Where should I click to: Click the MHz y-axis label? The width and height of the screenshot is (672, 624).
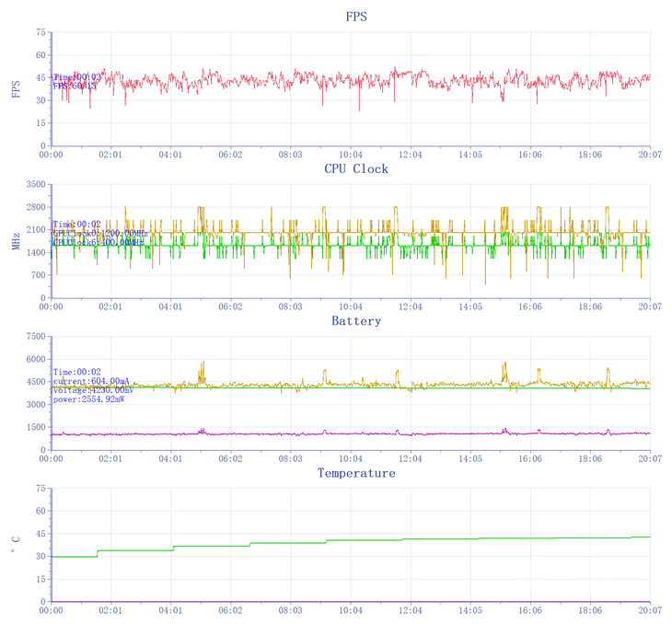16,241
